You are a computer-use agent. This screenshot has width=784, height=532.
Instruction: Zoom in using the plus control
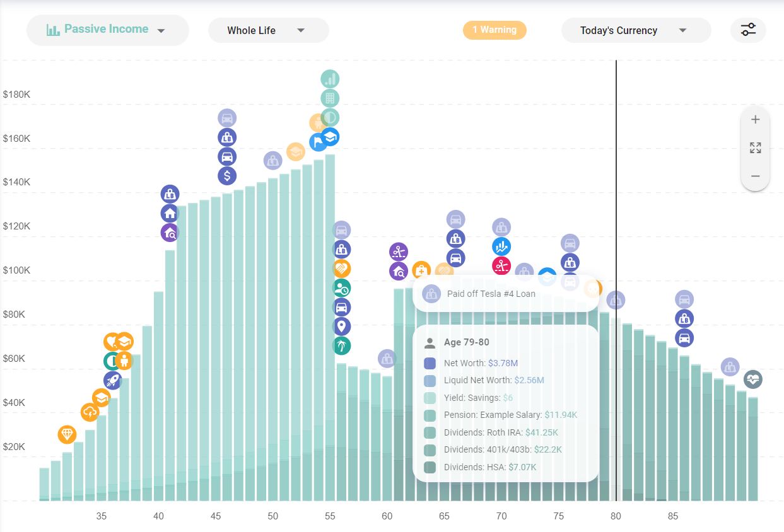[x=755, y=119]
